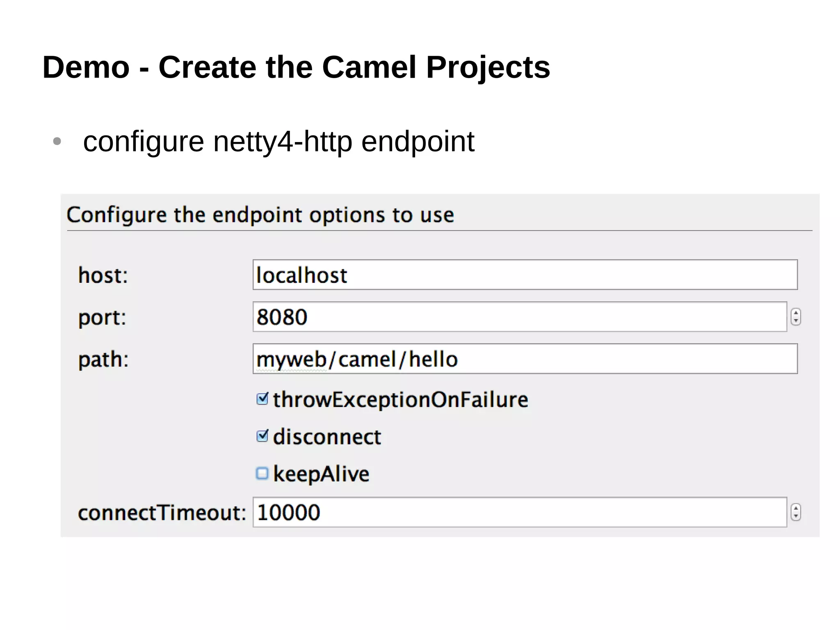Uncheck the disconnect checkbox
840x630 pixels.
coord(262,436)
